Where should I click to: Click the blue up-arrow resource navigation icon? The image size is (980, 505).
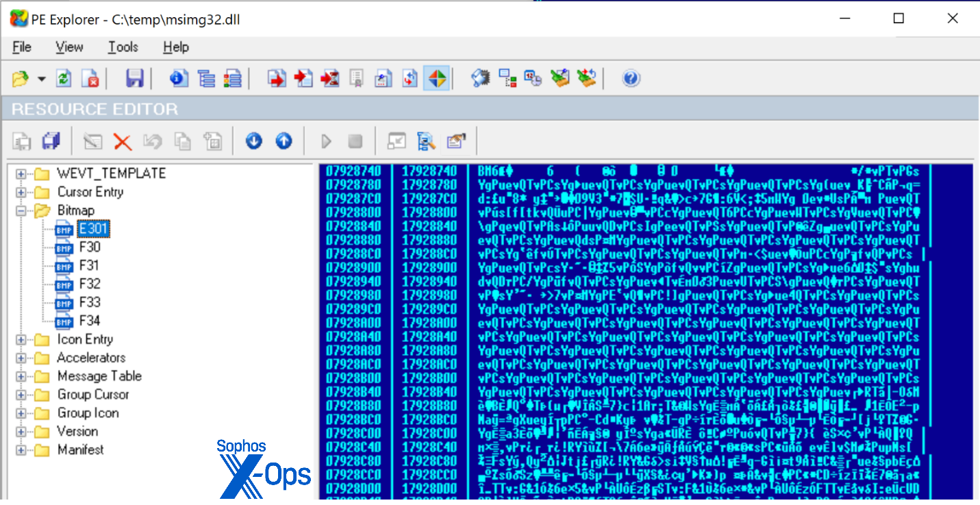(x=284, y=141)
